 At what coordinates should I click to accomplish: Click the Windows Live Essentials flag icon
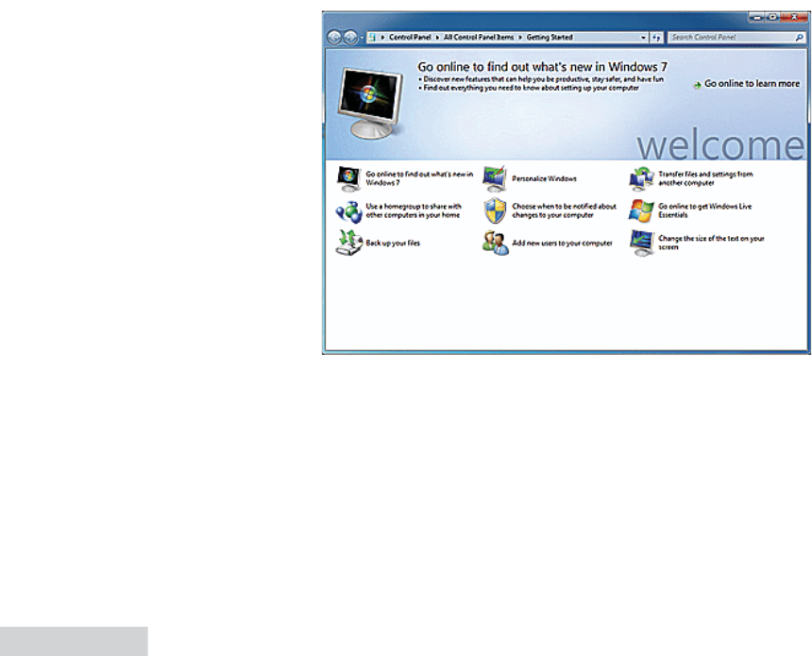pos(641,210)
